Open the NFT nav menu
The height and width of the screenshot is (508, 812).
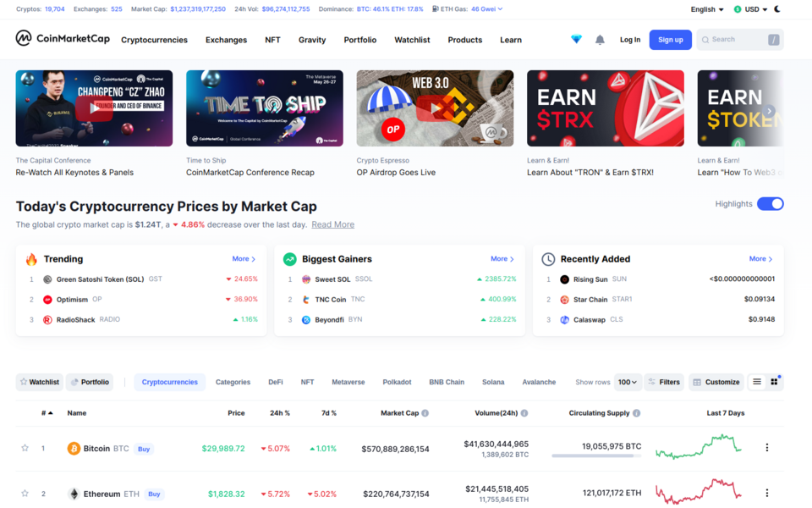tap(272, 40)
